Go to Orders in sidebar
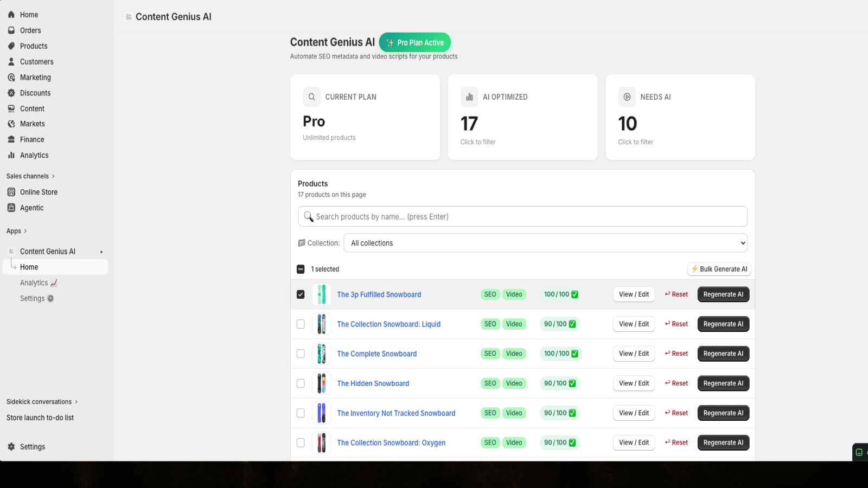Viewport: 868px width, 488px height. point(30,30)
